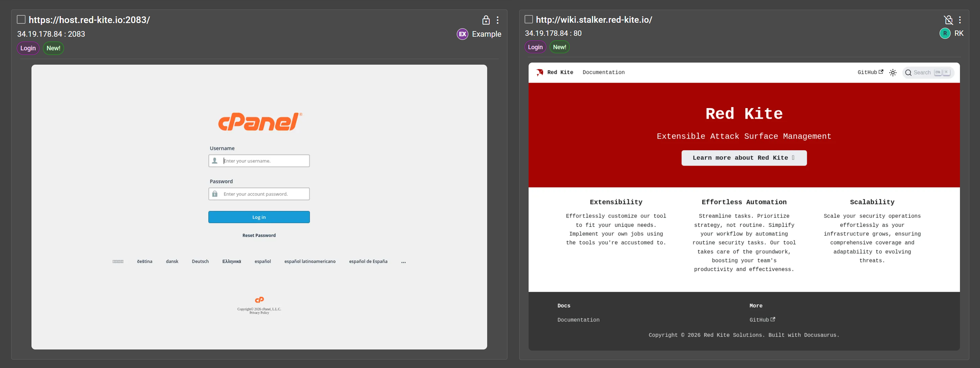Image resolution: width=980 pixels, height=368 pixels.
Task: Click the Reset Password link
Action: [x=259, y=235]
